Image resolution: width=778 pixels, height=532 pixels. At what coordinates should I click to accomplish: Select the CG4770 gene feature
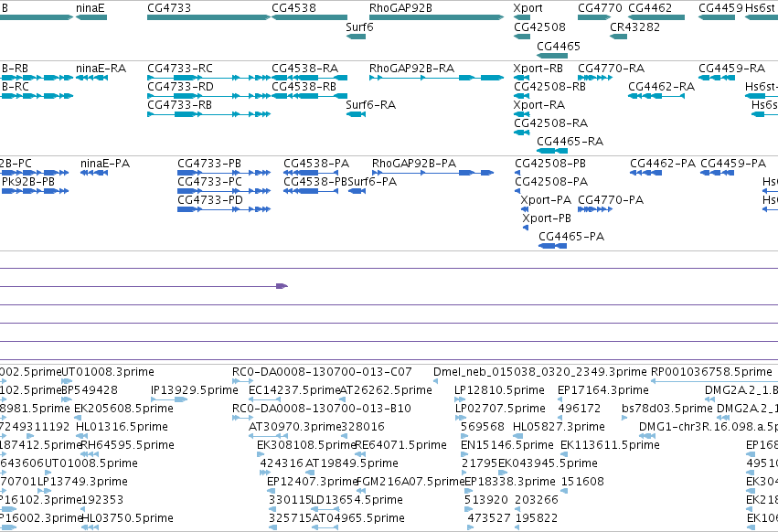(594, 17)
